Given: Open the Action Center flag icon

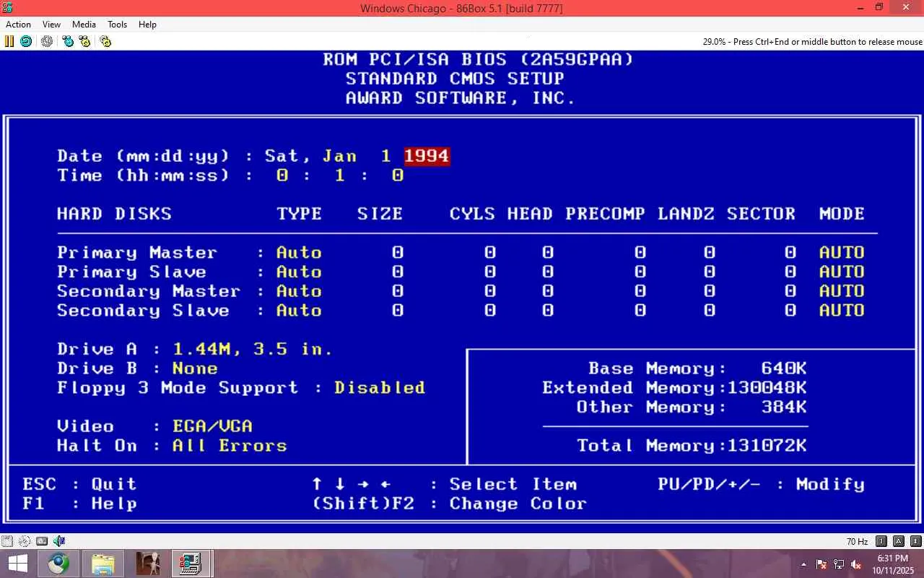Looking at the screenshot, I should pyautogui.click(x=821, y=564).
